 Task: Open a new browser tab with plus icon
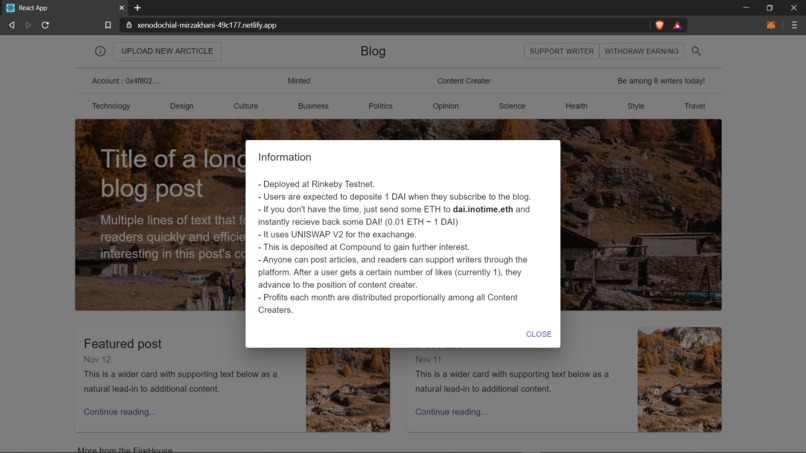(x=137, y=8)
